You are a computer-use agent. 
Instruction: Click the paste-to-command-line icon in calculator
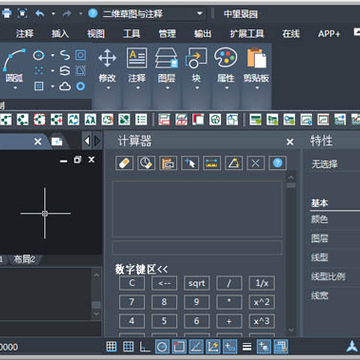168,163
